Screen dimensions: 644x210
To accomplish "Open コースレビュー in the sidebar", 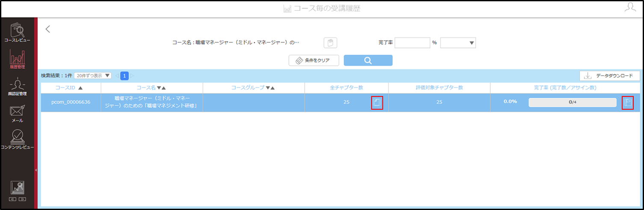I will tap(17, 32).
